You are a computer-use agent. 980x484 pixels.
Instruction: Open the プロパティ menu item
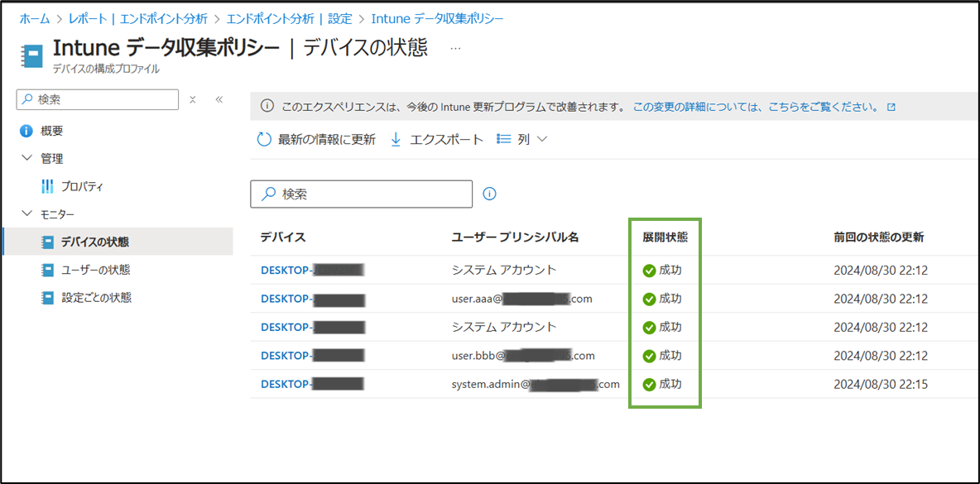pos(82,186)
